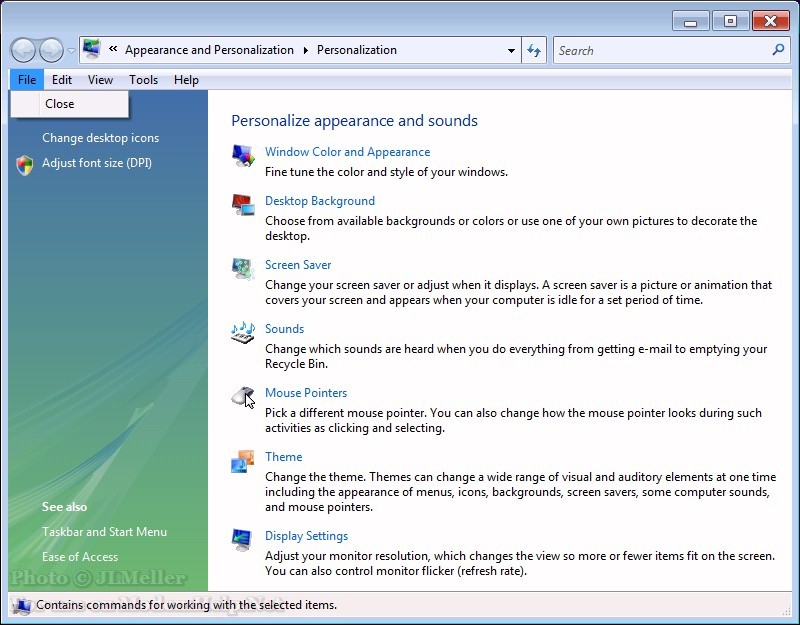Click inside the Search input field

pyautogui.click(x=663, y=51)
